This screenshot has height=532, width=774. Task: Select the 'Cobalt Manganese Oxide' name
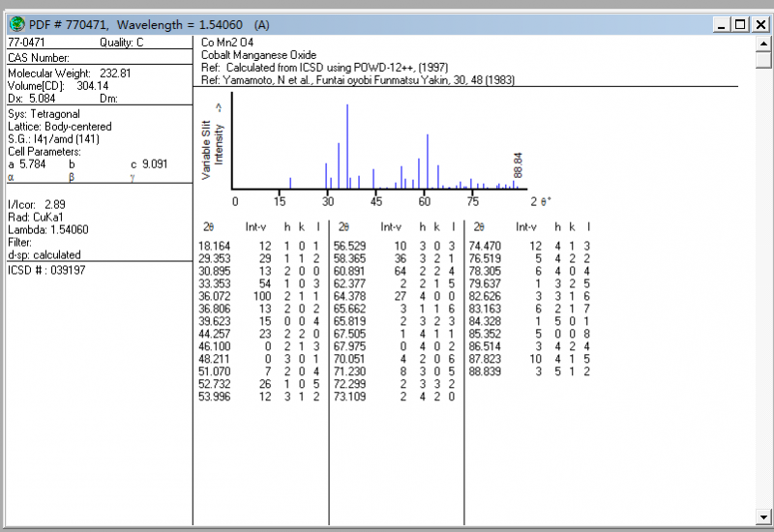tap(258, 55)
